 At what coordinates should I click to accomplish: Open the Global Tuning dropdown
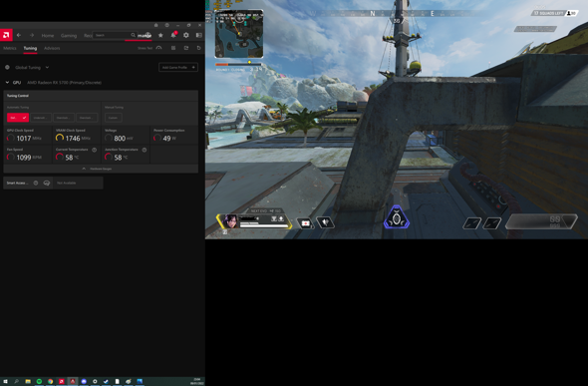pos(32,68)
